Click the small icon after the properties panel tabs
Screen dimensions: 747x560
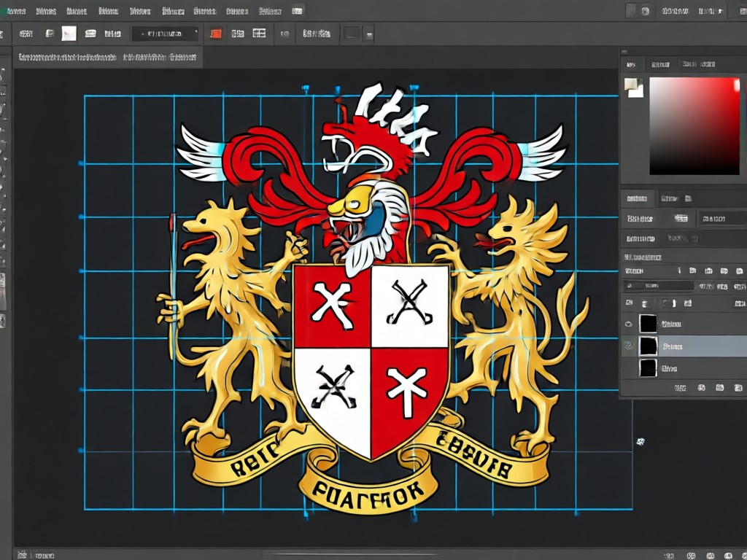pyautogui.click(x=688, y=198)
